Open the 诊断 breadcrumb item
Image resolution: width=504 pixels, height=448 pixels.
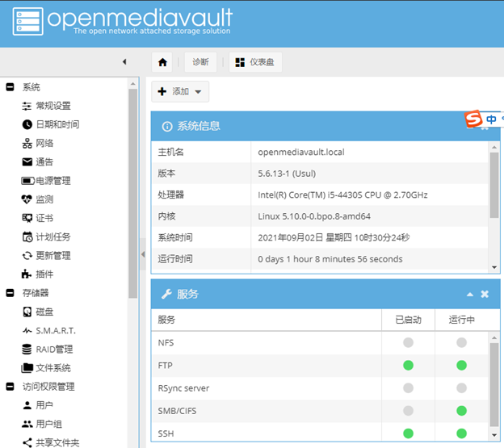click(200, 62)
